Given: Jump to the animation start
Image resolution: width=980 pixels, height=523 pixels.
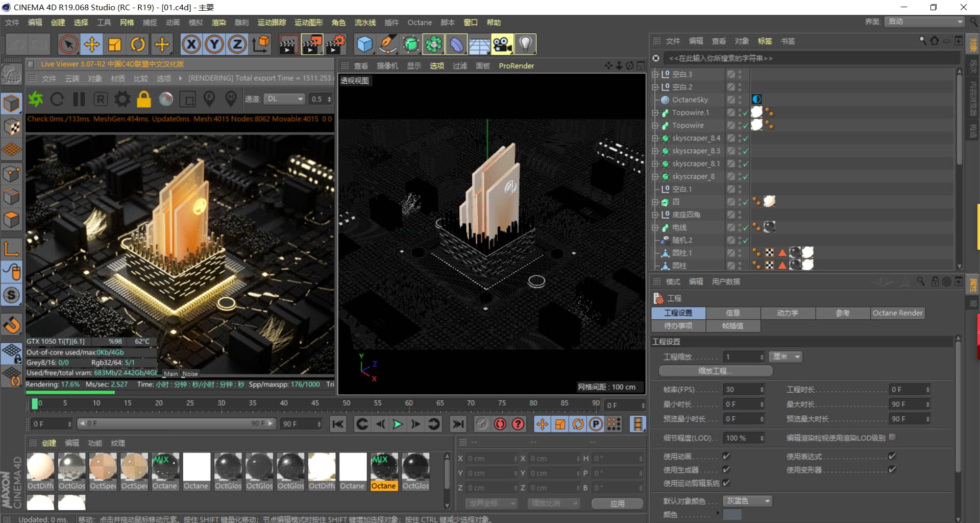Looking at the screenshot, I should (x=338, y=424).
